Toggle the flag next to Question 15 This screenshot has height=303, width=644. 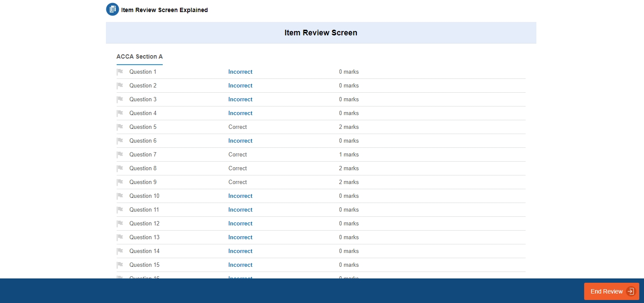pyautogui.click(x=120, y=265)
